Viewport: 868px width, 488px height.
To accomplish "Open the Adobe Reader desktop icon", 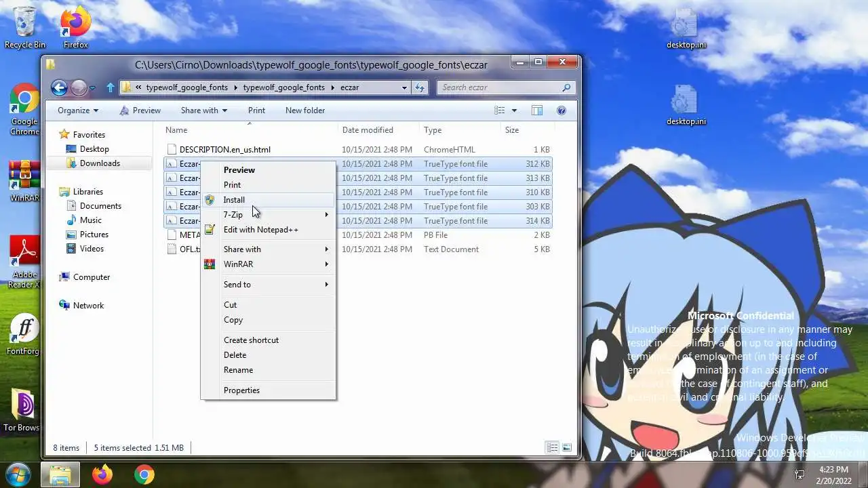I will click(24, 262).
